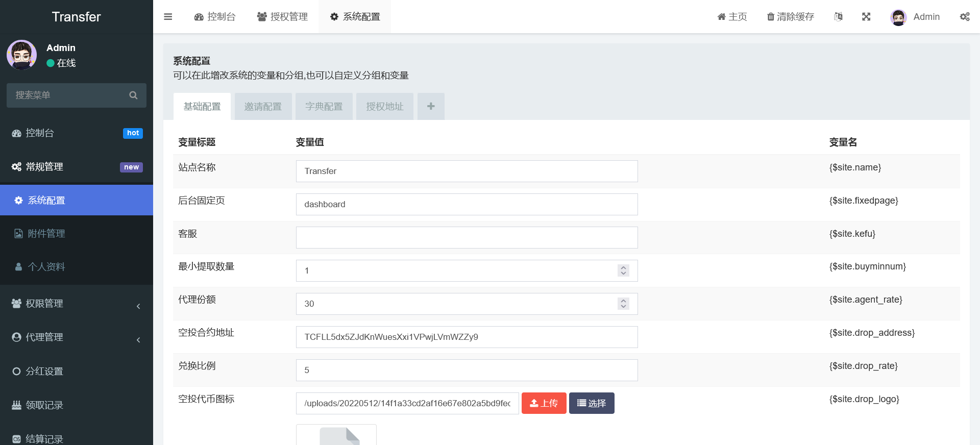Click the plus tab to add group
Viewport: 980px width, 445px height.
(431, 106)
